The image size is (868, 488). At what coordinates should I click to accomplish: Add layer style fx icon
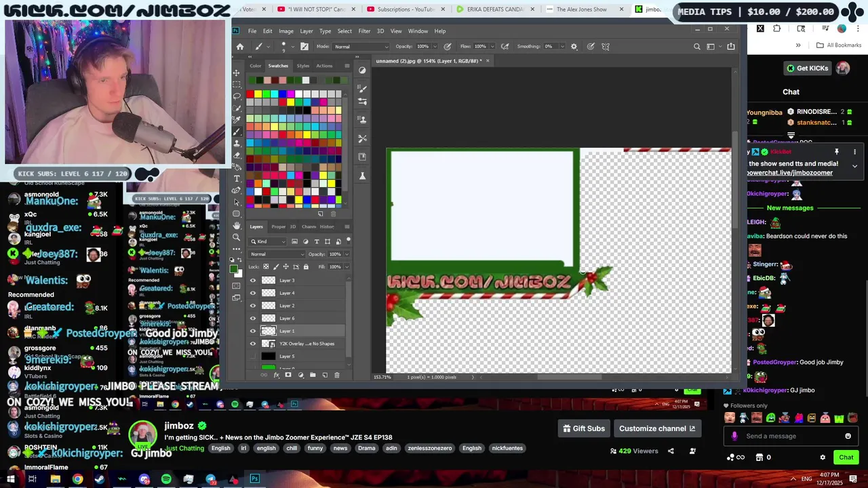point(276,375)
